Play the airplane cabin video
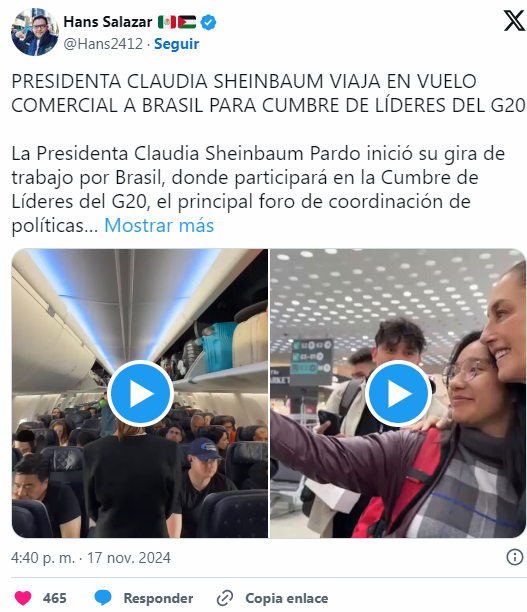527x612 pixels. 141,393
